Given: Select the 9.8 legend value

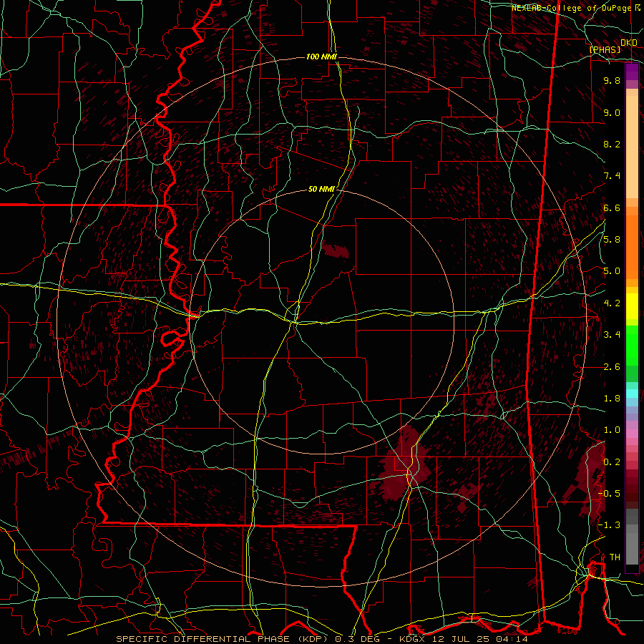Looking at the screenshot, I should (612, 80).
